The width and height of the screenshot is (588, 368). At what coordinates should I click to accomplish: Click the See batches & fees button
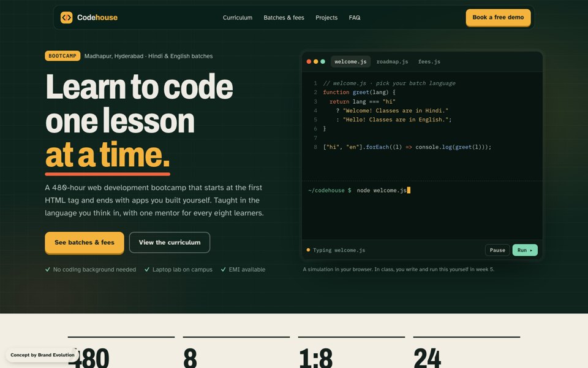coord(85,242)
